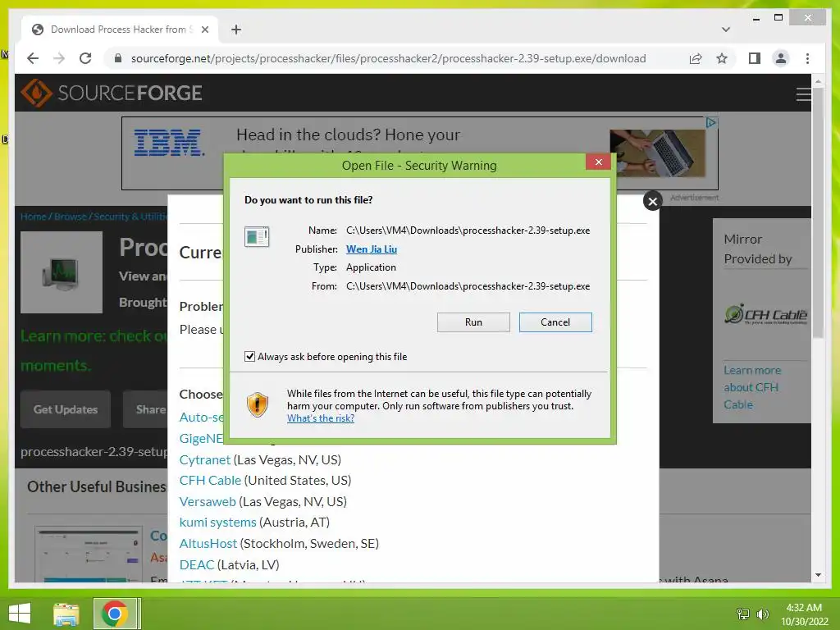Click the volume speaker tray icon

[x=762, y=614]
